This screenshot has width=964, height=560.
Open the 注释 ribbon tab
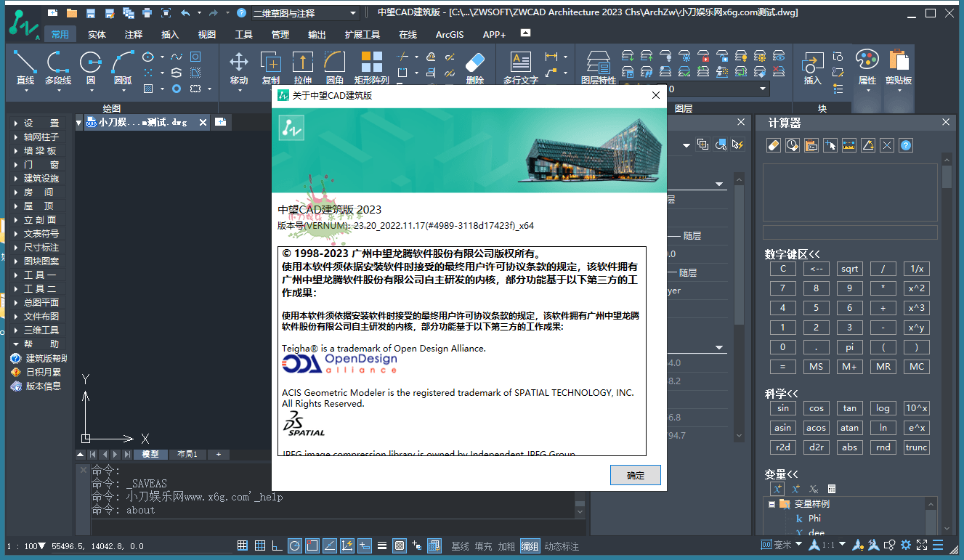(133, 34)
